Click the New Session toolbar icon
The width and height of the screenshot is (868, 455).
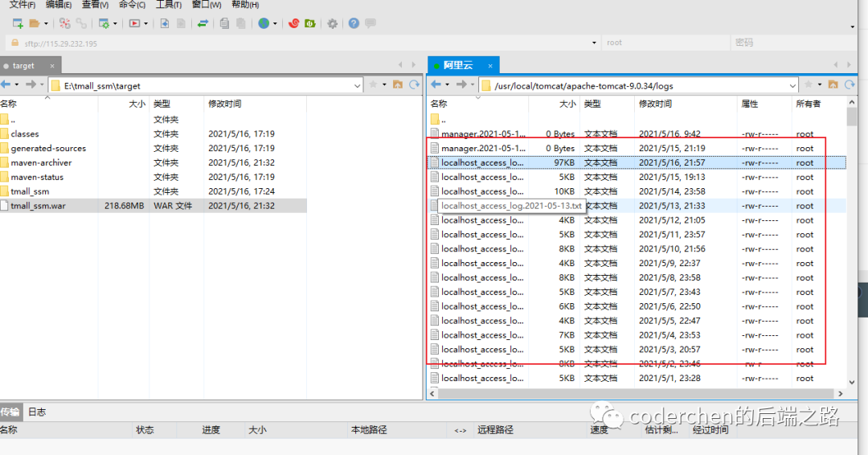[17, 23]
